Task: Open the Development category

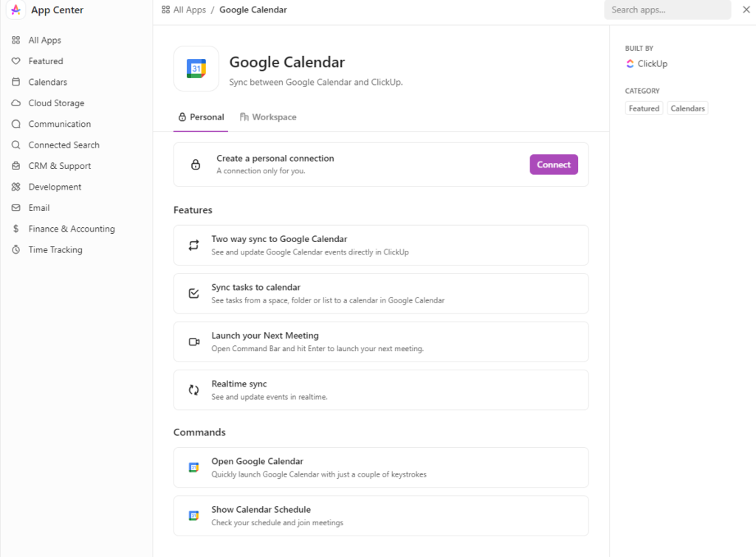Action: [55, 187]
